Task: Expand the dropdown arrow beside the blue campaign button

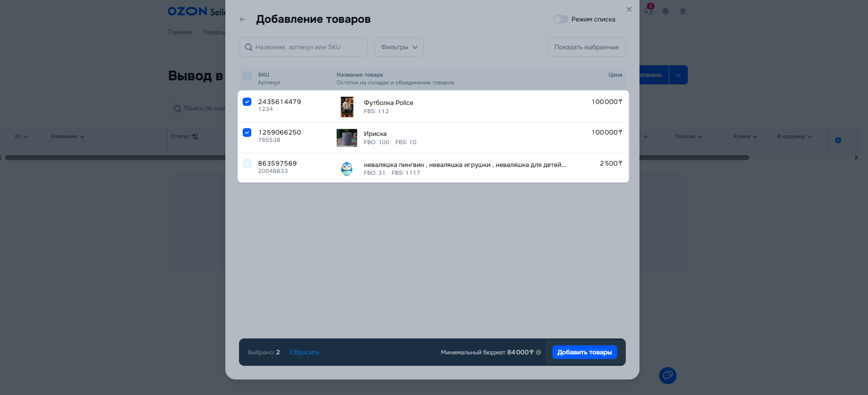Action: [678, 75]
